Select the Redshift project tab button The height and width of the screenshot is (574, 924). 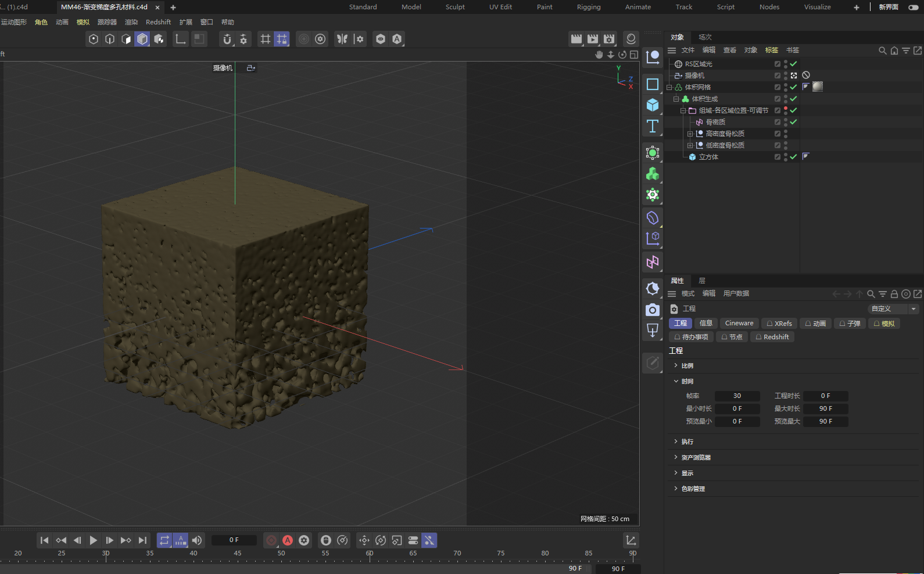[x=772, y=337]
